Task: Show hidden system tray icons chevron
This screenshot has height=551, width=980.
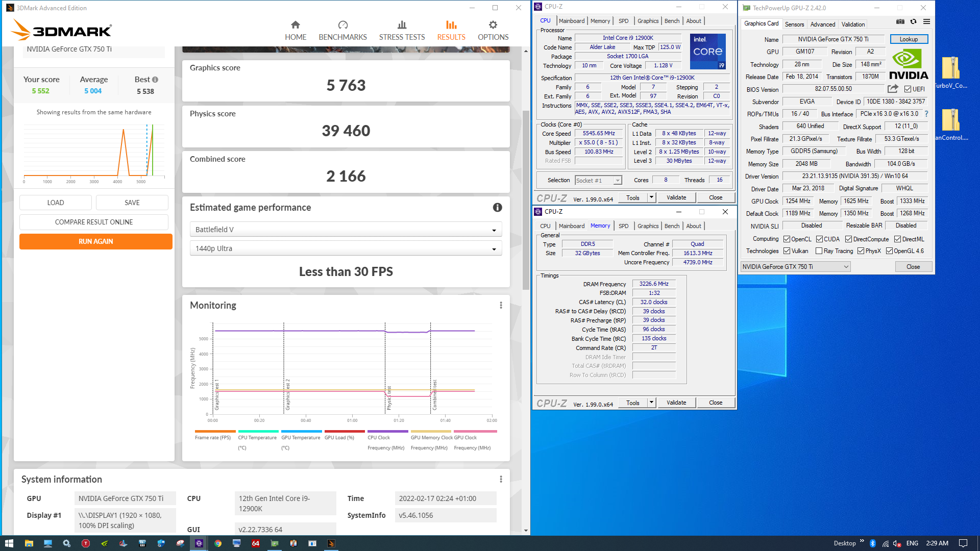Action: (862, 541)
